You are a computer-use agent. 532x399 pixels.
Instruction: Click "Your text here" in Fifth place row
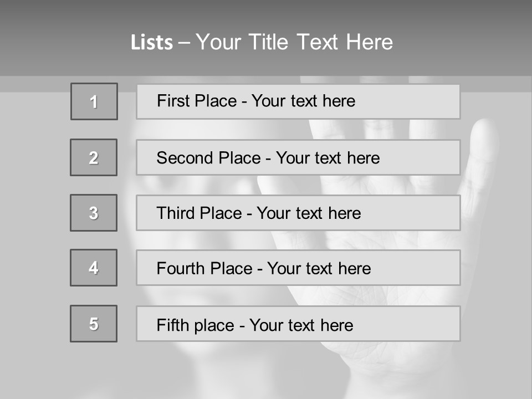coord(301,325)
